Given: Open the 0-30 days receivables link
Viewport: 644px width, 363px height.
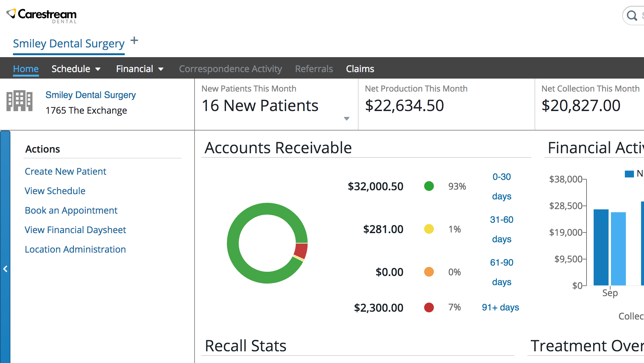Looking at the screenshot, I should pyautogui.click(x=502, y=186).
